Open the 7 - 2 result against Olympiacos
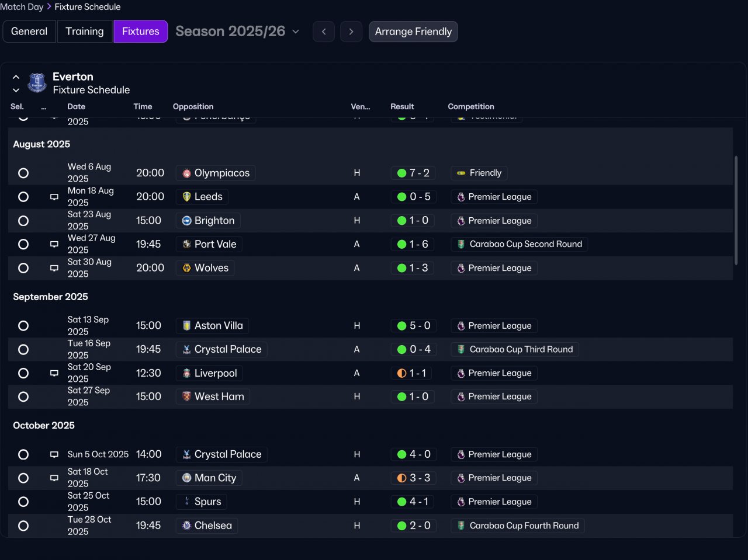Screen dimensions: 748x560 click(x=413, y=173)
